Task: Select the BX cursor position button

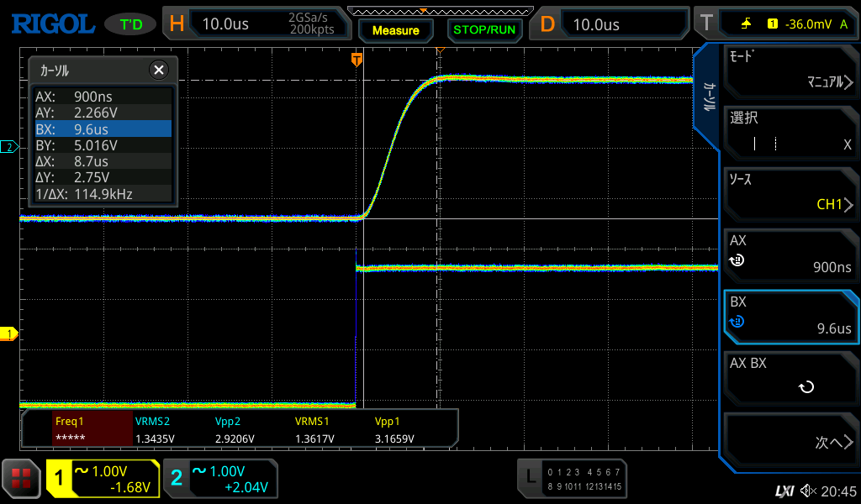Action: 790,315
